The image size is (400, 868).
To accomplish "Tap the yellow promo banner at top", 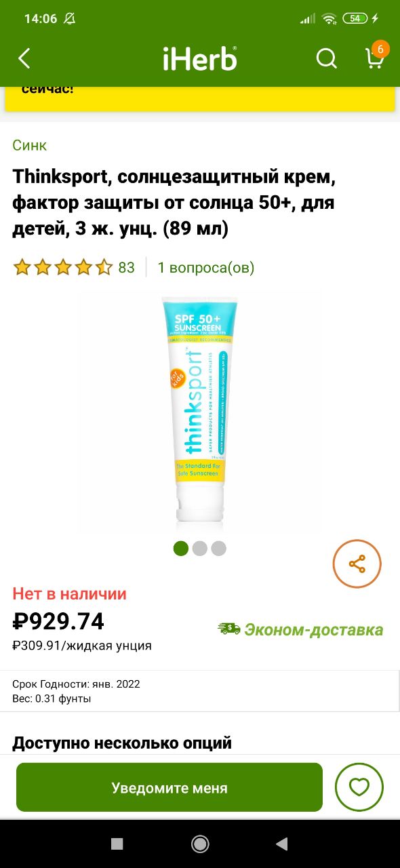I will pos(200,97).
